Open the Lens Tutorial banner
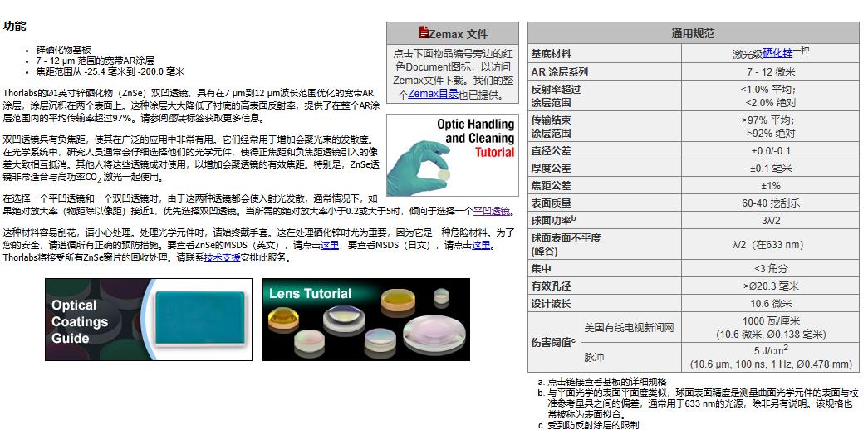Viewport: 868px width, 430px height. pyautogui.click(x=366, y=320)
